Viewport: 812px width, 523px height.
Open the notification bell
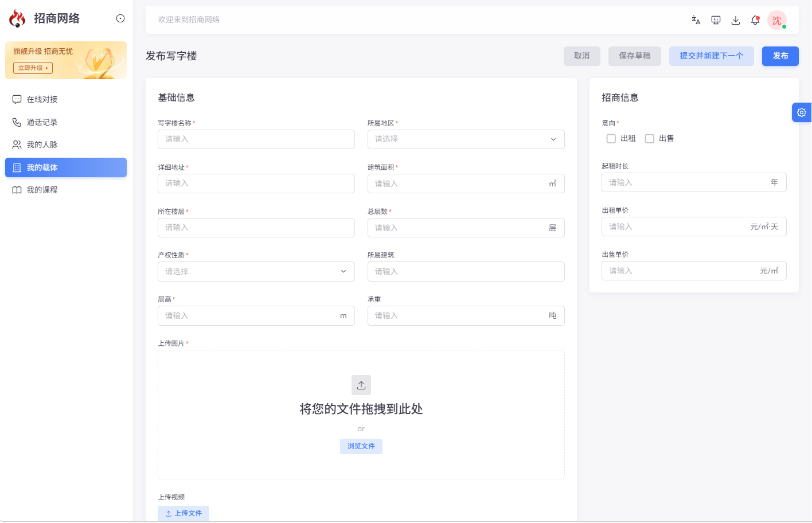(755, 20)
